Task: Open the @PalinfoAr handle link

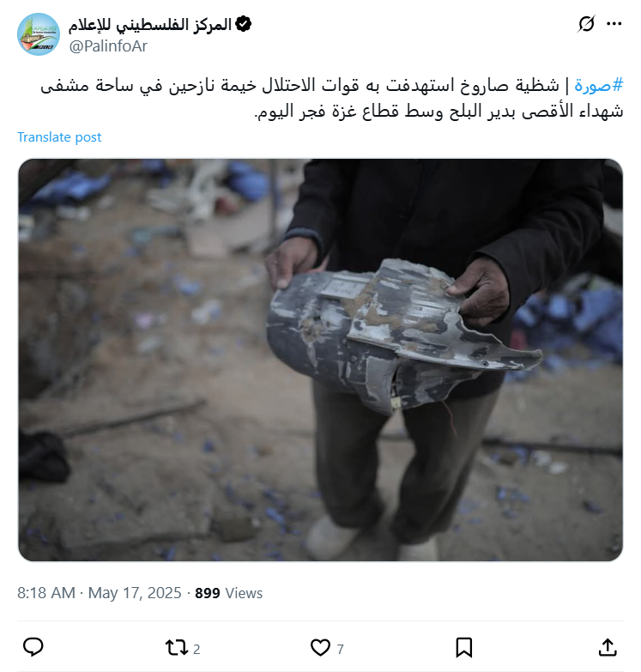Action: pyautogui.click(x=108, y=45)
